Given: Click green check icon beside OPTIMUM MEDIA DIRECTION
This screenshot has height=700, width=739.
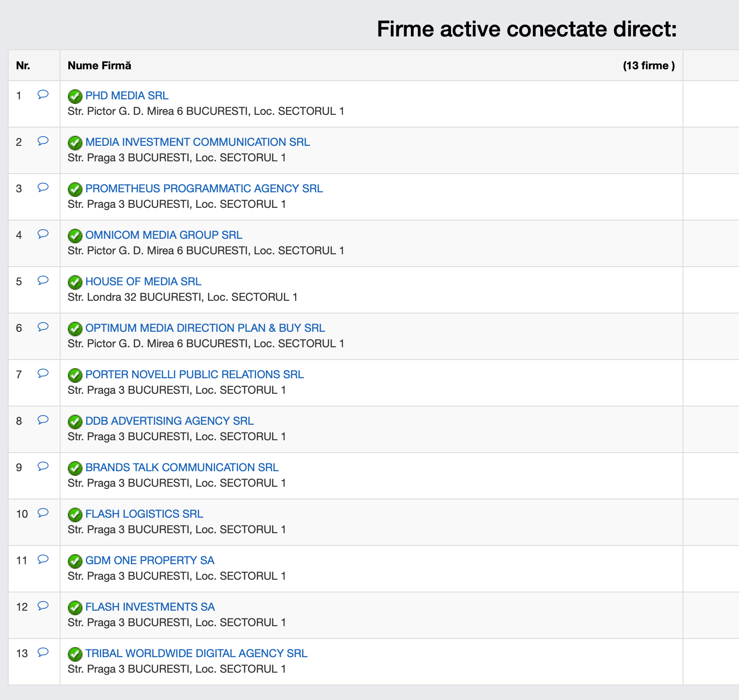Looking at the screenshot, I should click(75, 329).
